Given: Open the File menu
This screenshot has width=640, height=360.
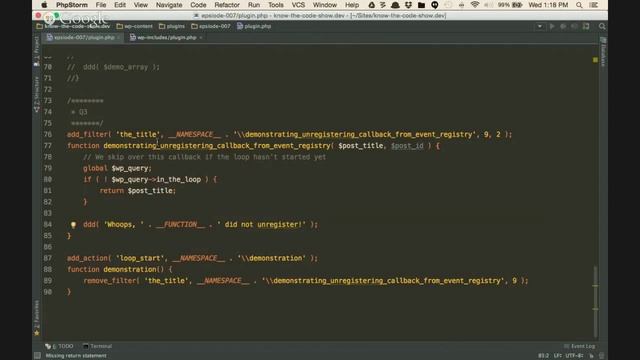Looking at the screenshot, I should click(x=101, y=5).
